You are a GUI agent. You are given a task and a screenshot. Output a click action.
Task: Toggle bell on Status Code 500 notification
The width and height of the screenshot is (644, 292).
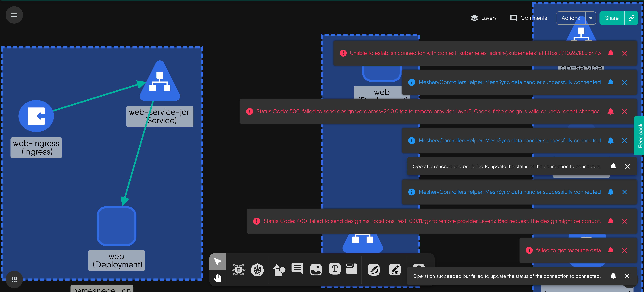(611, 111)
